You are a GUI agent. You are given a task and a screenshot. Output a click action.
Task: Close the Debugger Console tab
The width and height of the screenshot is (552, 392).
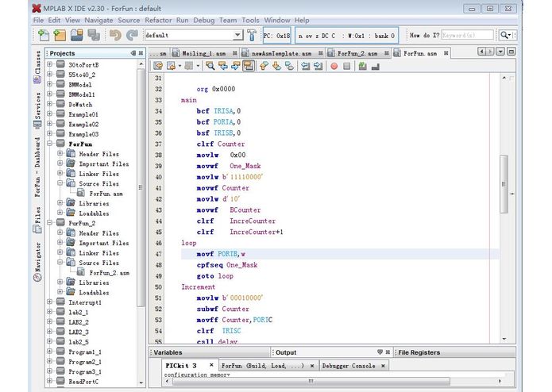(383, 366)
